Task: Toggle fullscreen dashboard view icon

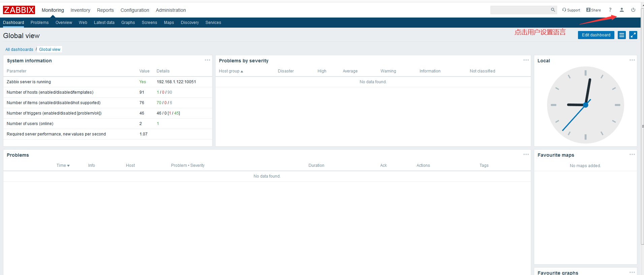Action: (x=633, y=35)
